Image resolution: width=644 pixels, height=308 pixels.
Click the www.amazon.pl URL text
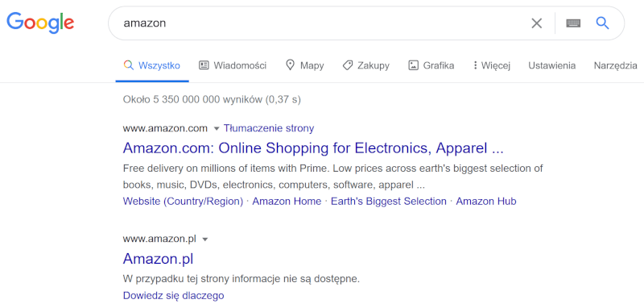(159, 239)
